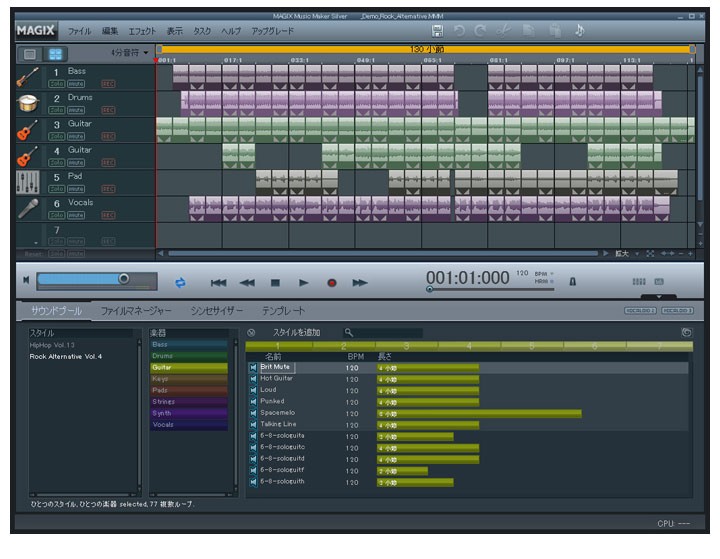Preview the Brit Mute loop speaker icon
720x559 pixels.
[x=253, y=367]
